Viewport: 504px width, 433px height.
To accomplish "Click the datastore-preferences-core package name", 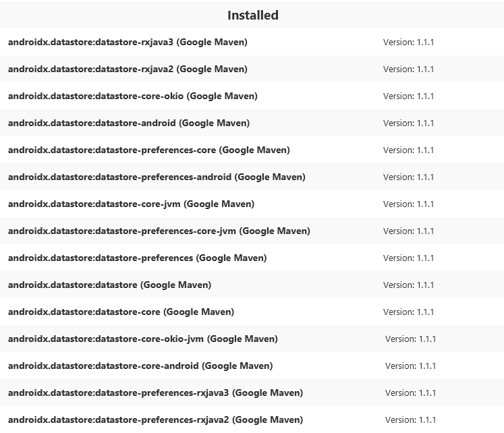I will click(148, 150).
